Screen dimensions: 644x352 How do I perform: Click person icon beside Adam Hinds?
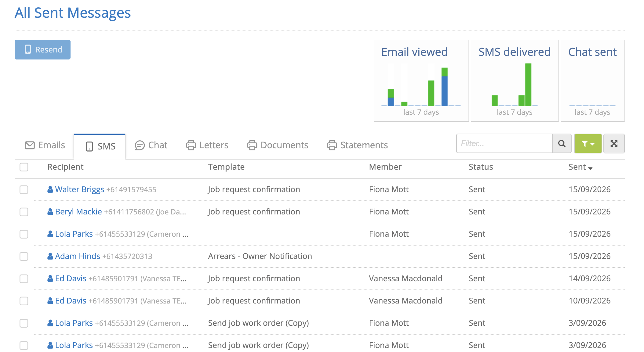click(50, 256)
